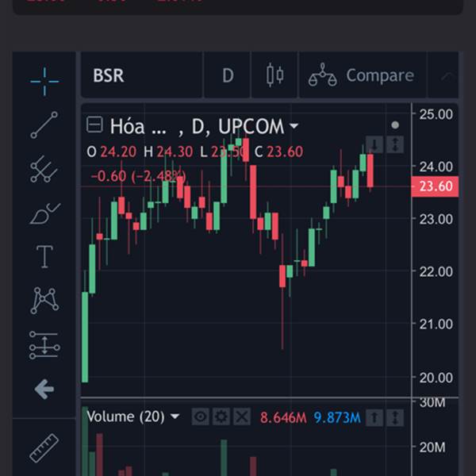
Task: Select the brush drawing tool
Action: point(45,213)
